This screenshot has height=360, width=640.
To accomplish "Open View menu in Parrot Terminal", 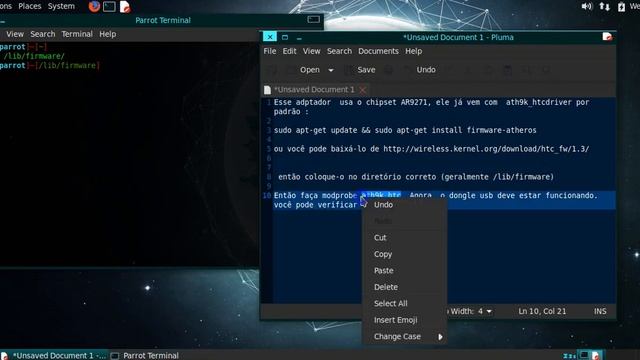I will coord(15,34).
